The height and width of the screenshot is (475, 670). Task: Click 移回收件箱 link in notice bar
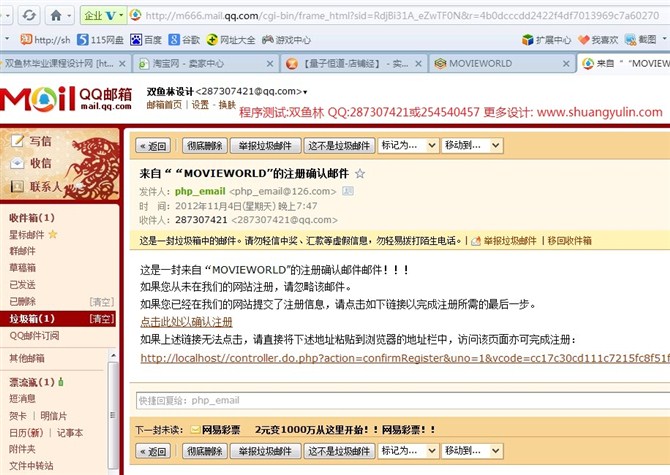570,241
